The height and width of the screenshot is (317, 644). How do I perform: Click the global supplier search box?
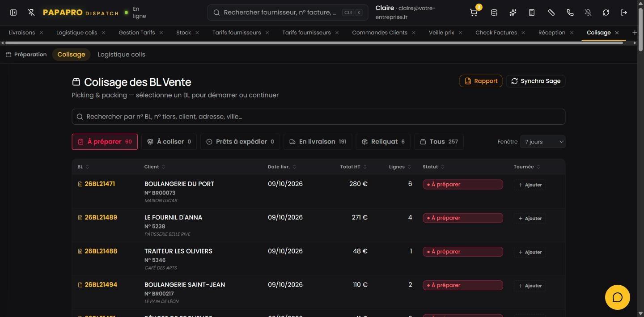288,13
